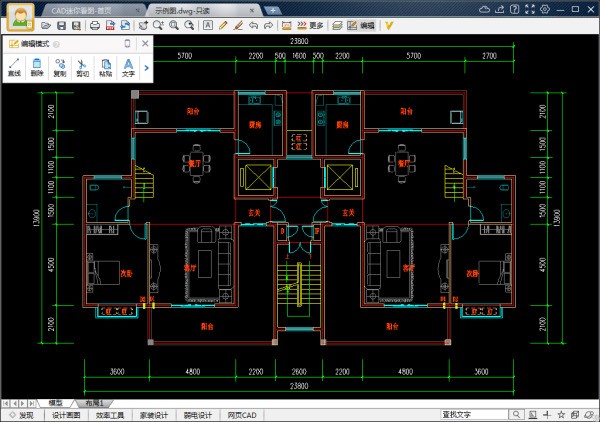
Task: Close the 编辑模式 panel
Action: (x=145, y=44)
